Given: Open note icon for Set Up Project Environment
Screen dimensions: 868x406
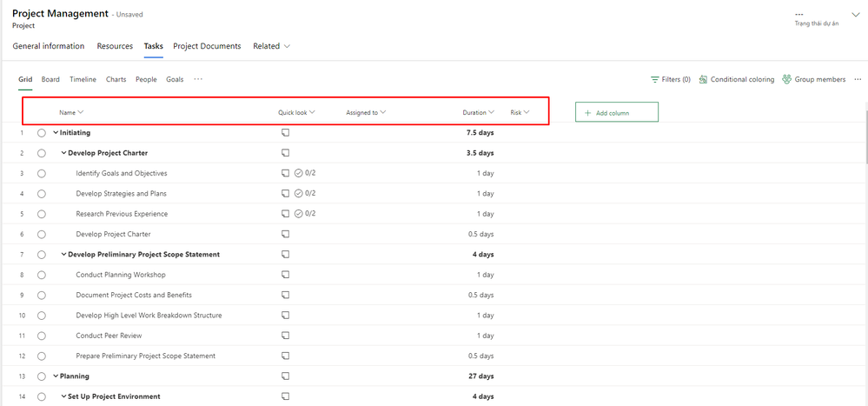Looking at the screenshot, I should click(x=285, y=396).
